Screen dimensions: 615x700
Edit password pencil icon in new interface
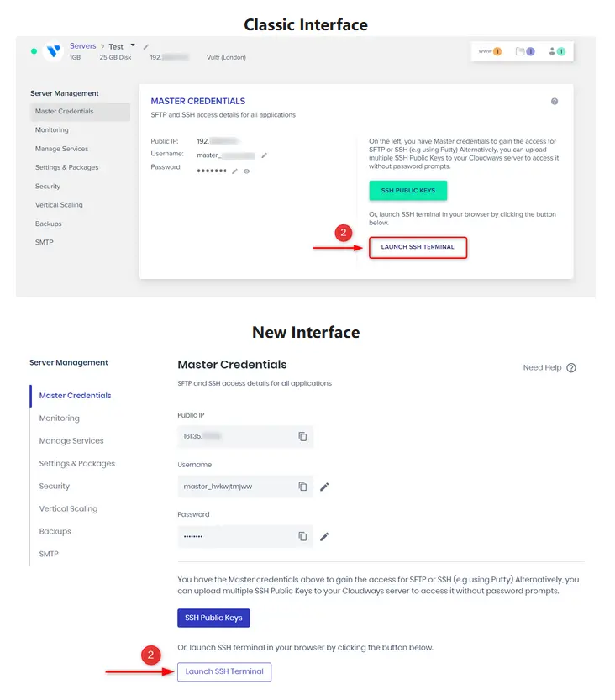click(x=324, y=536)
